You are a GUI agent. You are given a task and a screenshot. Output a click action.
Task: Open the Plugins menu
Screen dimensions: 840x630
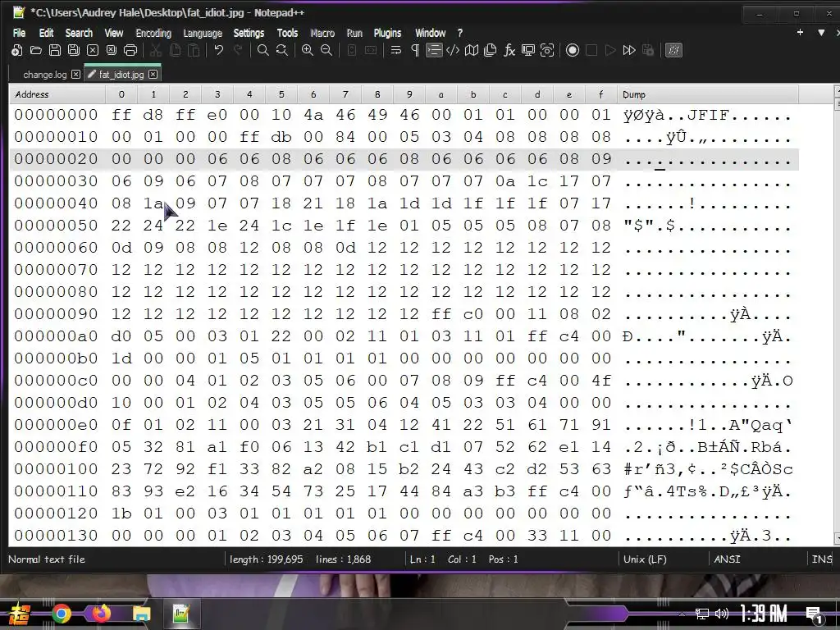point(387,33)
